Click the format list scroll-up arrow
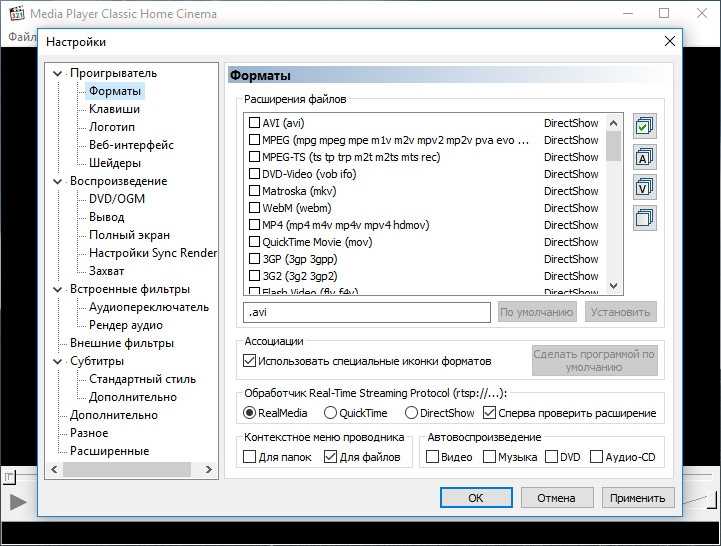The width and height of the screenshot is (721, 546). 613,123
